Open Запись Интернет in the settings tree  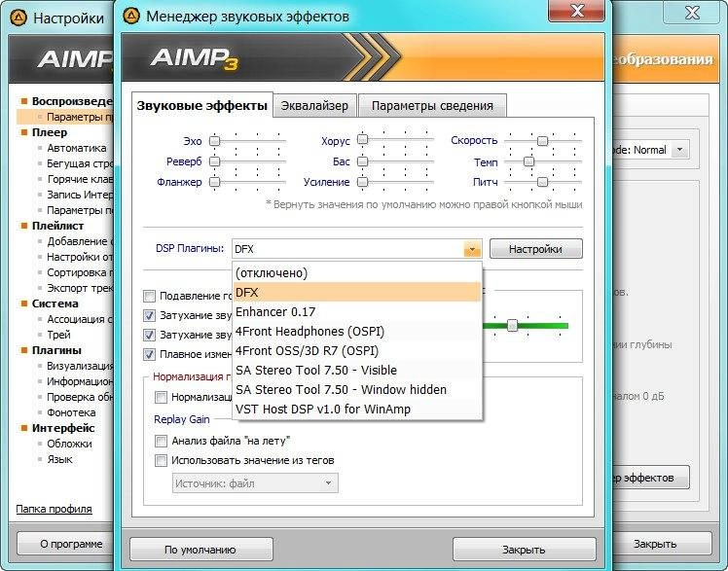80,195
